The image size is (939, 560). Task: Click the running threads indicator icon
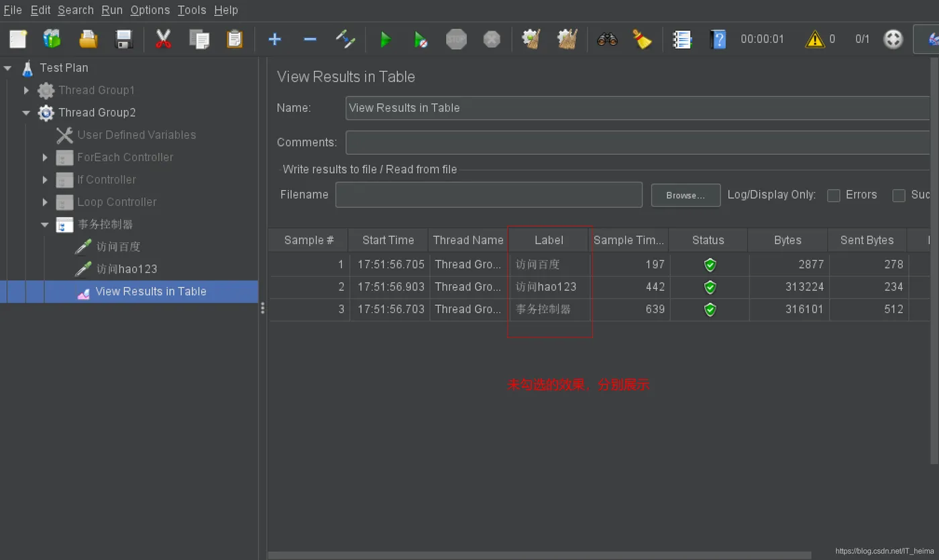(x=893, y=39)
